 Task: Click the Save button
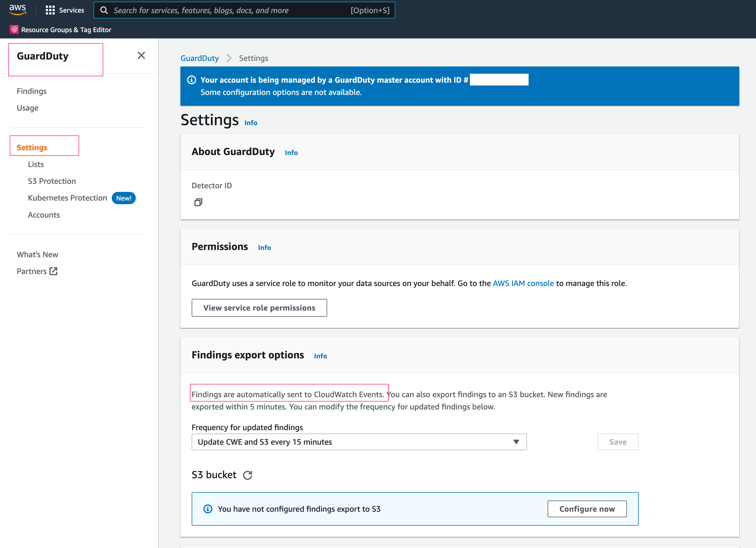pyautogui.click(x=618, y=442)
